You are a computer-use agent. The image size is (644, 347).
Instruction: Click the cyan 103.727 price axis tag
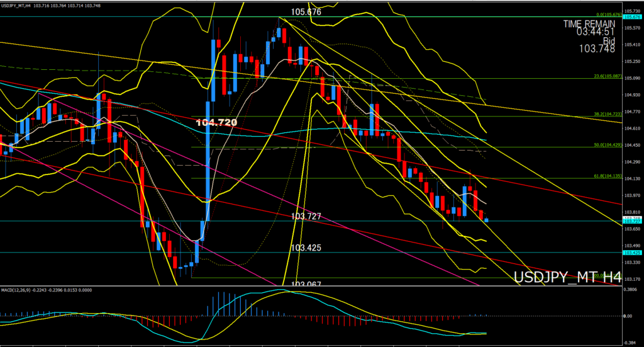[x=632, y=221]
